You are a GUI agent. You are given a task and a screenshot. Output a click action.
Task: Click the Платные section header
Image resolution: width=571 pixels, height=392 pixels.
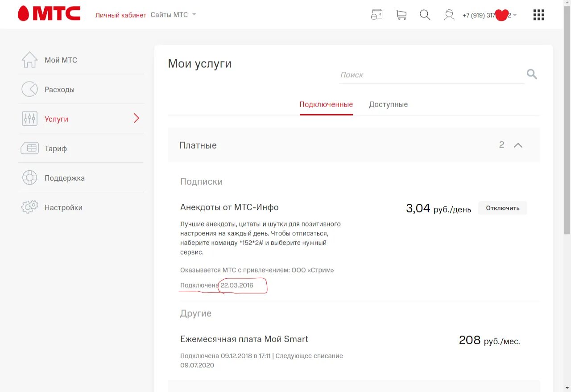pyautogui.click(x=354, y=145)
